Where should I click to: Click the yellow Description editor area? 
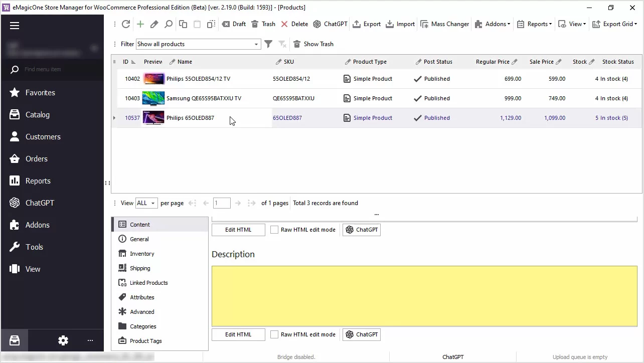tap(424, 296)
